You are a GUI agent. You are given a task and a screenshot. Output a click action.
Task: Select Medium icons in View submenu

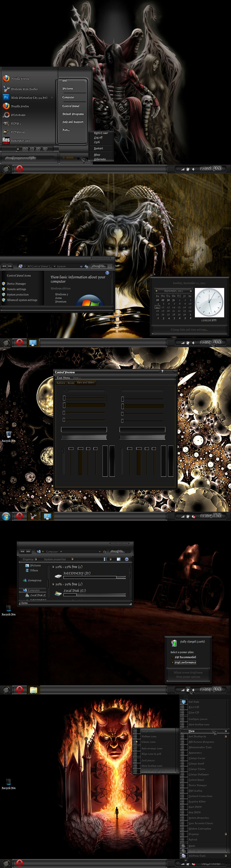coord(149,737)
